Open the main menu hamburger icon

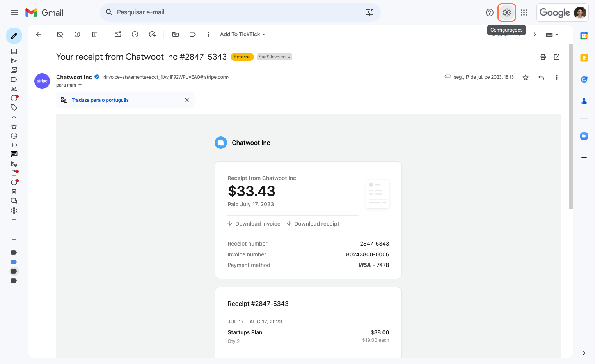(x=14, y=12)
